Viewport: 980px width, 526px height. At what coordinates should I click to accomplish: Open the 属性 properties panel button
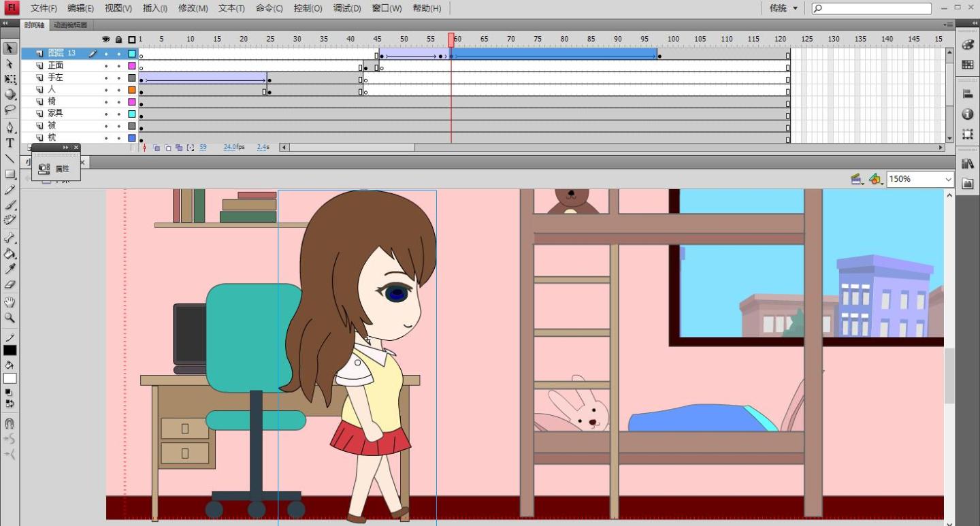(56, 169)
